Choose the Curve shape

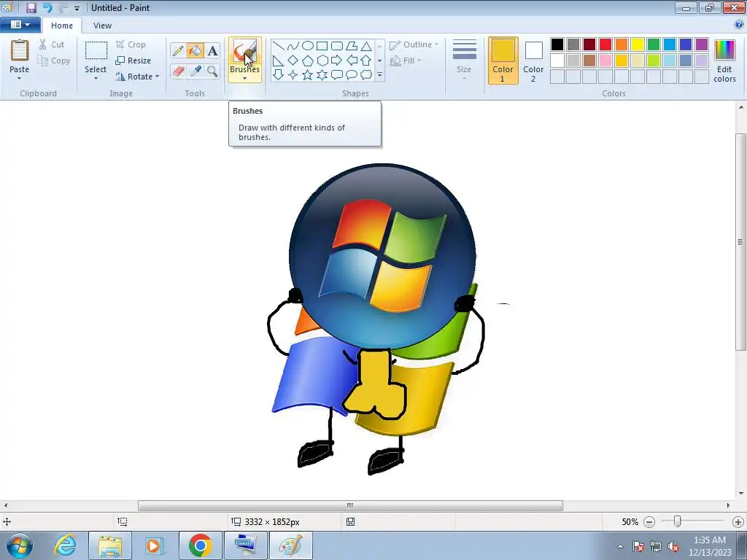pos(293,46)
